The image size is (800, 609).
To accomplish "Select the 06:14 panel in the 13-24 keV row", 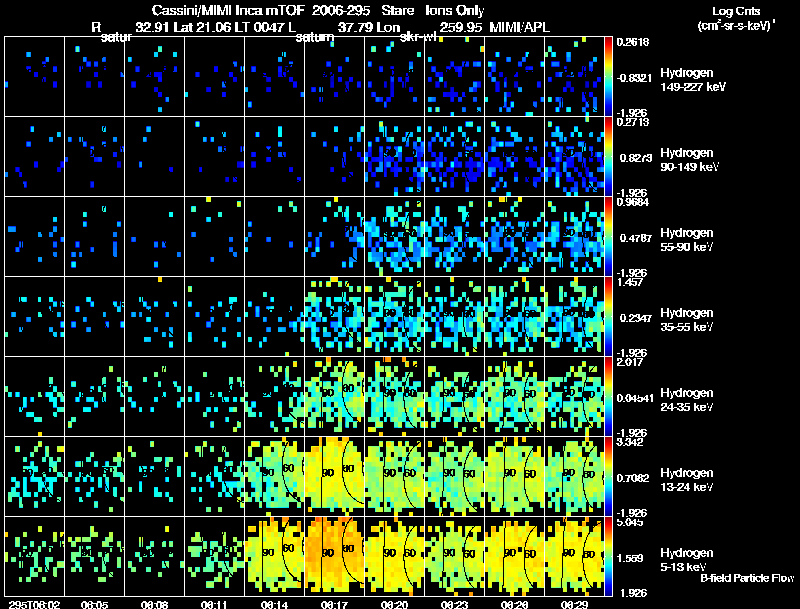I will pos(274,476).
